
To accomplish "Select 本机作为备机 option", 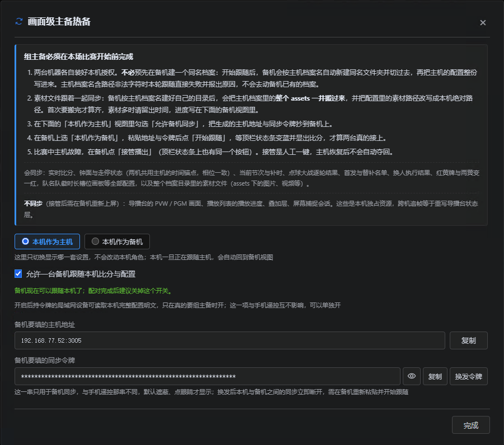I will click(117, 242).
